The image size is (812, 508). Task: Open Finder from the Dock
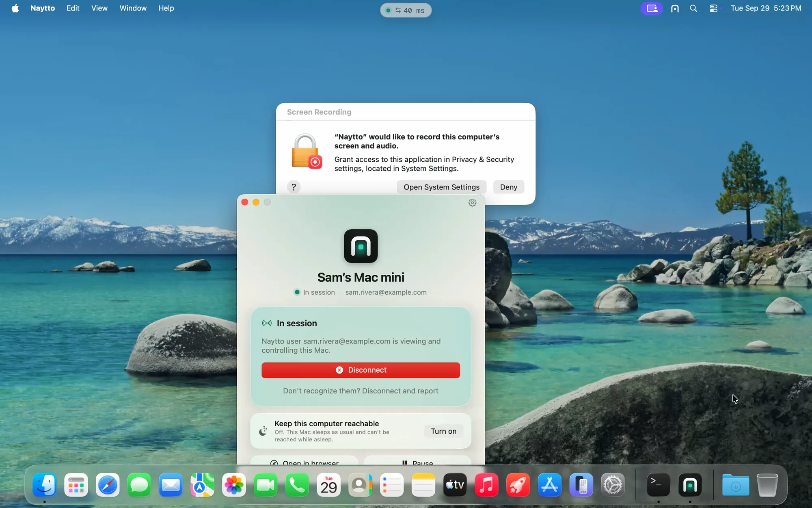tap(44, 485)
